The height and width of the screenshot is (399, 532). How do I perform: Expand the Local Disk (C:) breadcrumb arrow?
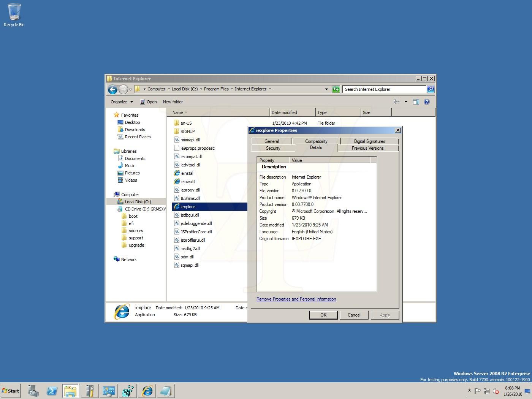[201, 89]
